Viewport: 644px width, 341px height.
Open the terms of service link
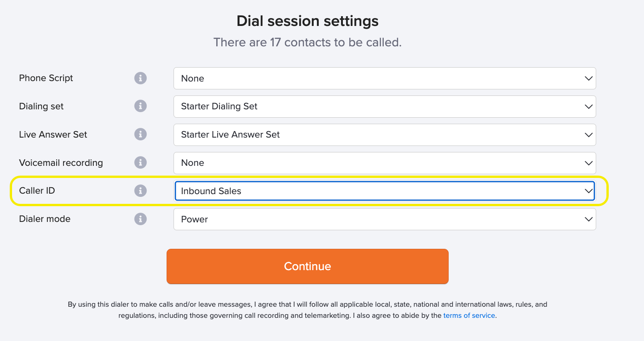(x=469, y=316)
